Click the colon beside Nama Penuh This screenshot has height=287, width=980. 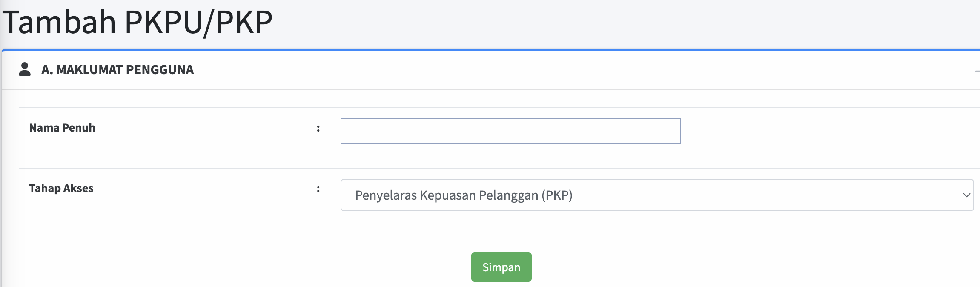(318, 129)
